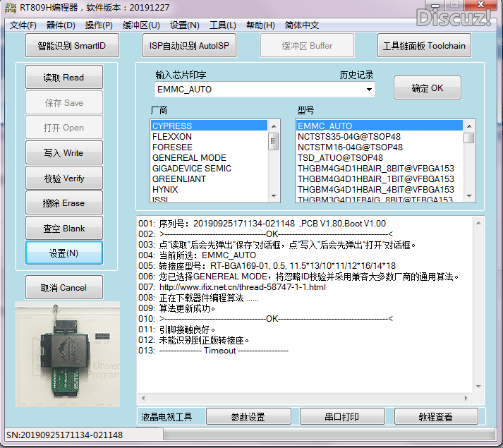Open the 操作(P) menu
Image resolution: width=503 pixels, height=448 pixels.
point(99,25)
